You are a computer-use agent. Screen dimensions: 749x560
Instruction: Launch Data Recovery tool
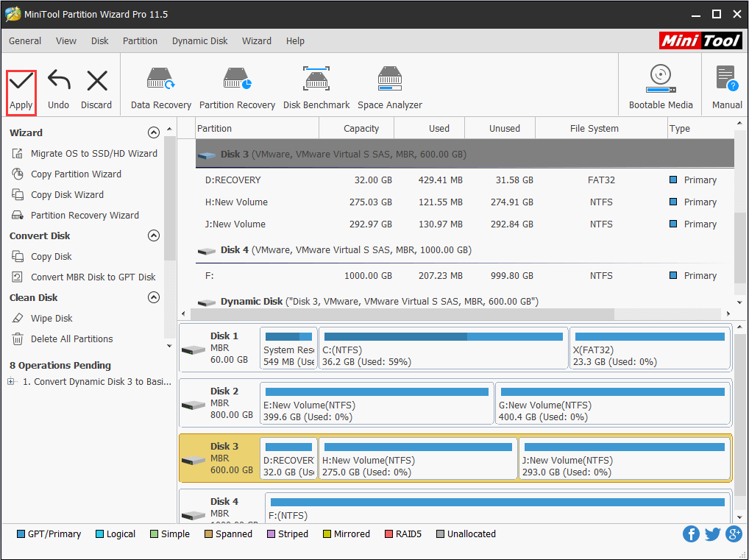161,89
